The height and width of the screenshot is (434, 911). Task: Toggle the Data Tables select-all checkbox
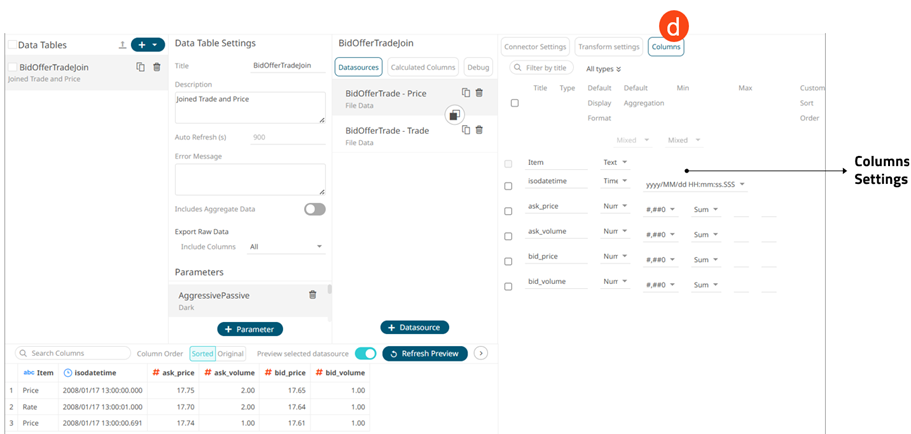[x=12, y=45]
